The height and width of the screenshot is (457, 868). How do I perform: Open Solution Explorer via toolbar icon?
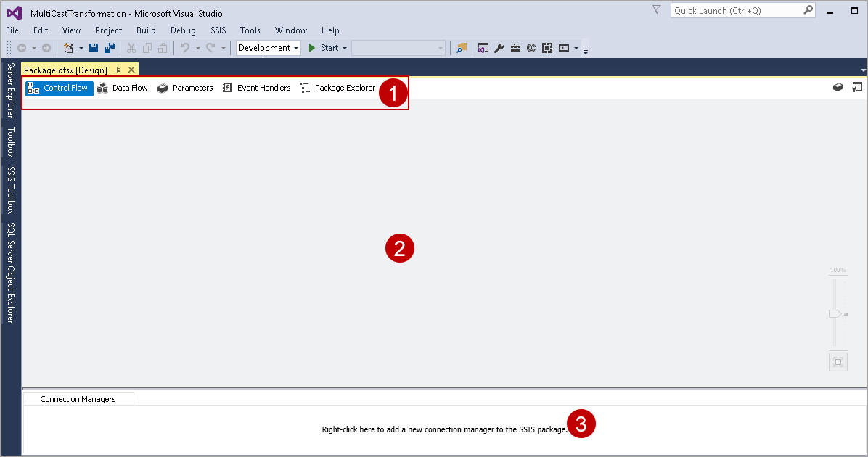[483, 48]
